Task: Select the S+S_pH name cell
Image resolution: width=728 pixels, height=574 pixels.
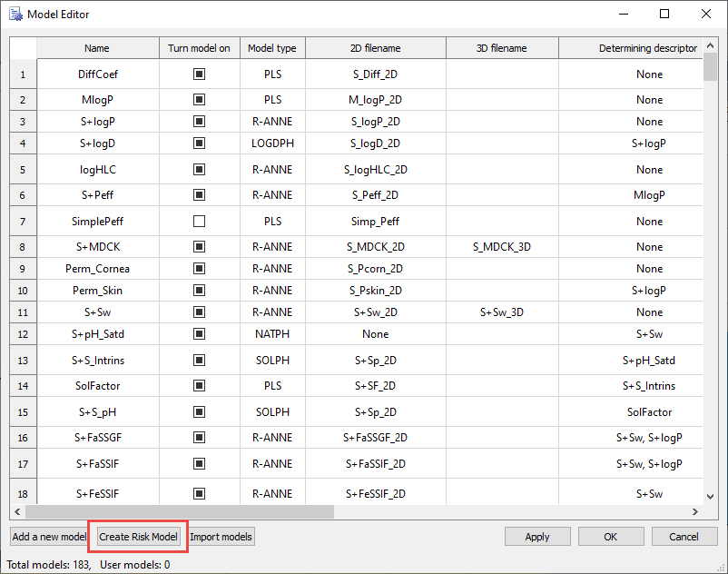Action: click(x=97, y=412)
